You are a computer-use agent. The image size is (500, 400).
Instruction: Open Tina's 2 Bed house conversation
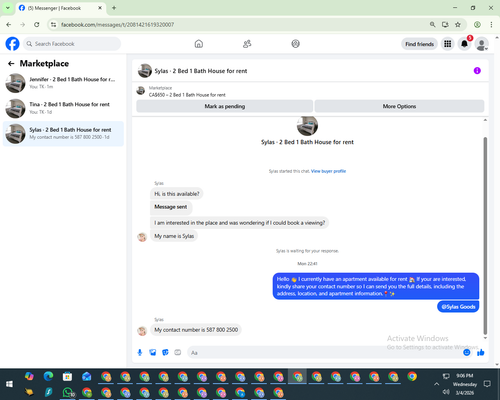pos(63,108)
